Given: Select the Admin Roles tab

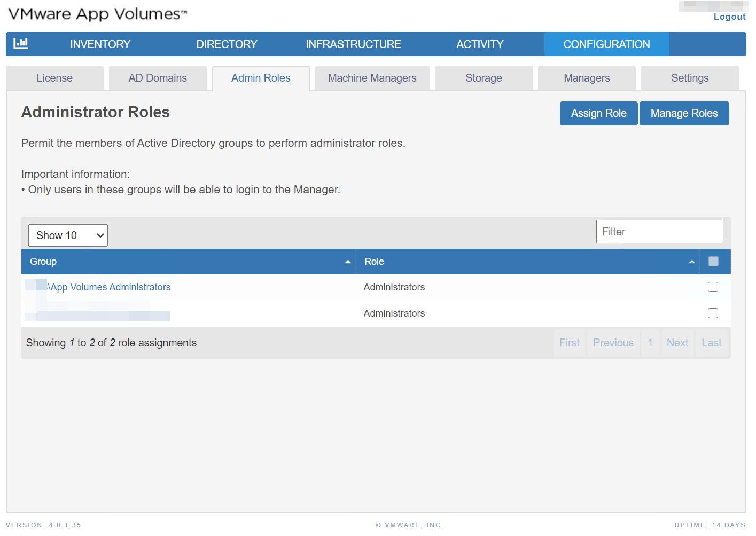Looking at the screenshot, I should point(261,78).
